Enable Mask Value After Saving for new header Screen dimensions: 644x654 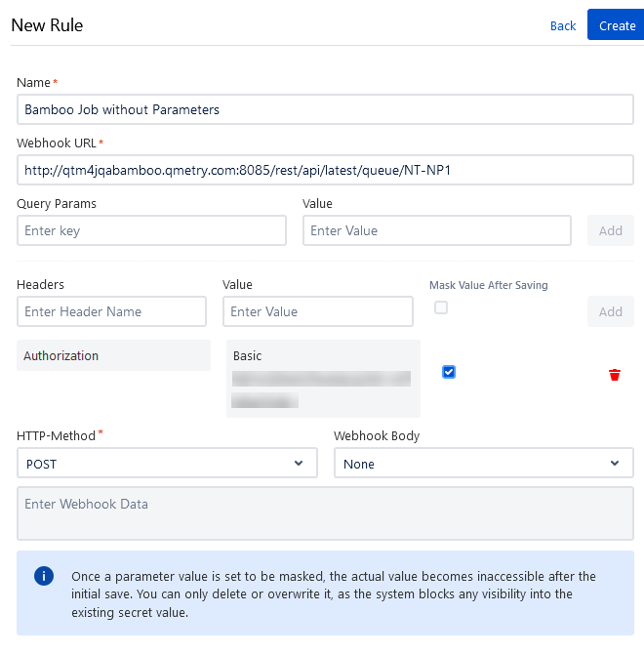(441, 307)
